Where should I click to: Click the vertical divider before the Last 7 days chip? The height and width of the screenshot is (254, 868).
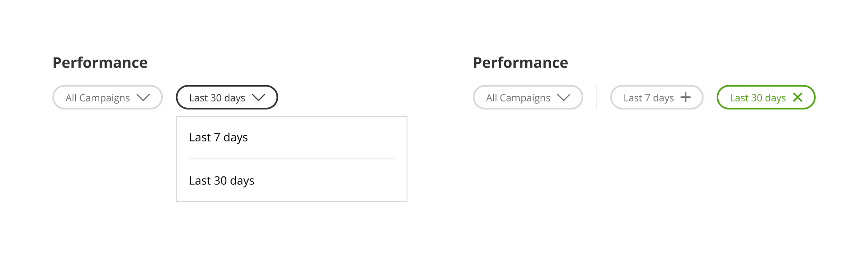tap(596, 97)
